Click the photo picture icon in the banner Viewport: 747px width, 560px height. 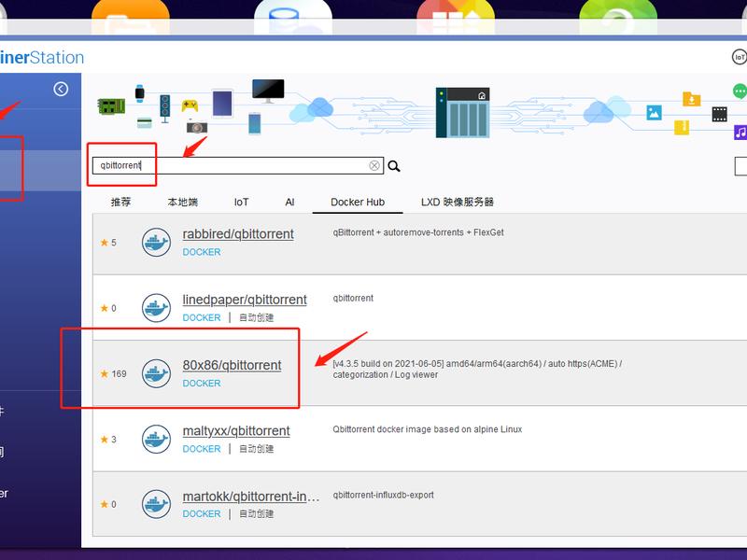coord(655,113)
